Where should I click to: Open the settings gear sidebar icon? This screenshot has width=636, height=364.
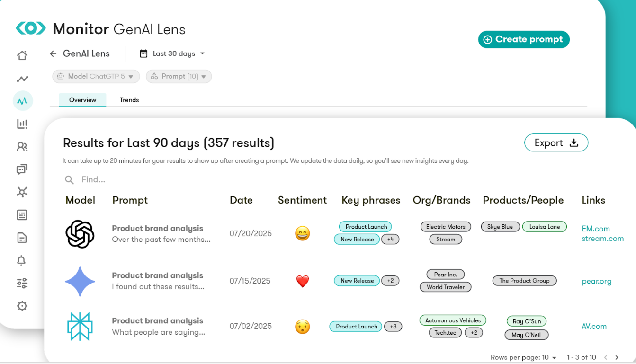click(22, 306)
